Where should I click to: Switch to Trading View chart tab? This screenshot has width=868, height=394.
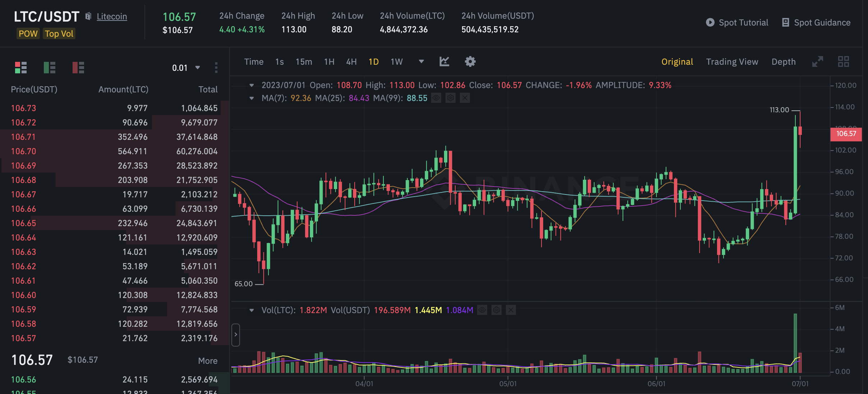(732, 62)
